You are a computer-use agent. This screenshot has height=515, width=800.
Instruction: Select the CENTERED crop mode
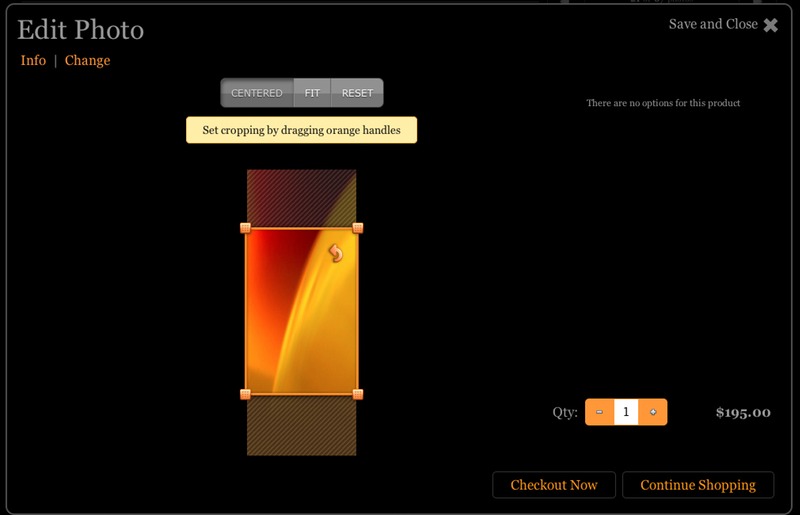257,93
